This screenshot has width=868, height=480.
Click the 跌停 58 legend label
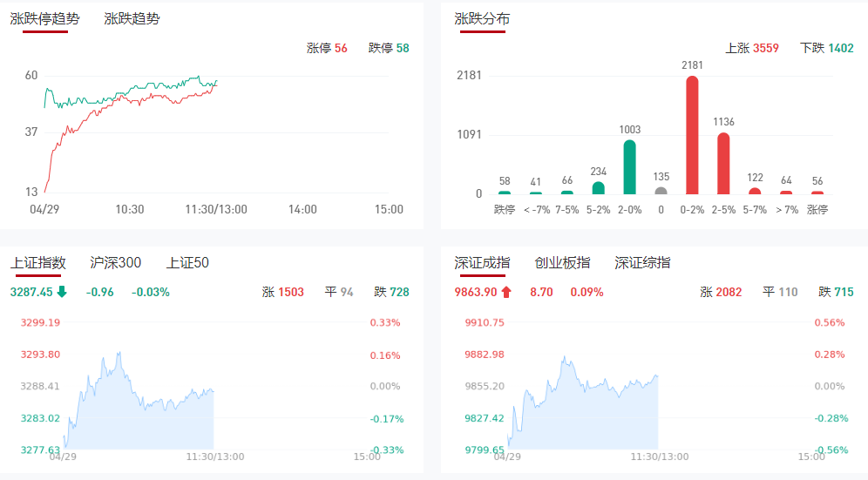[x=389, y=48]
